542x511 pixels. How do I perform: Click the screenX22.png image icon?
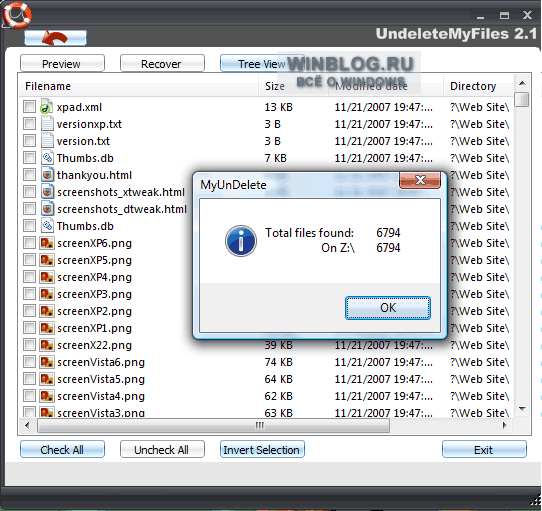[47, 345]
